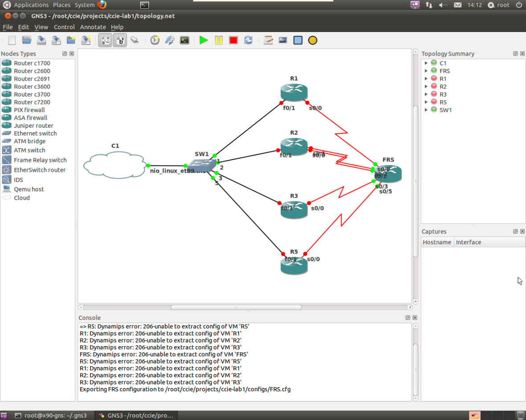526x420 pixels.
Task: Toggle show hostnames button
Action: tap(120, 40)
